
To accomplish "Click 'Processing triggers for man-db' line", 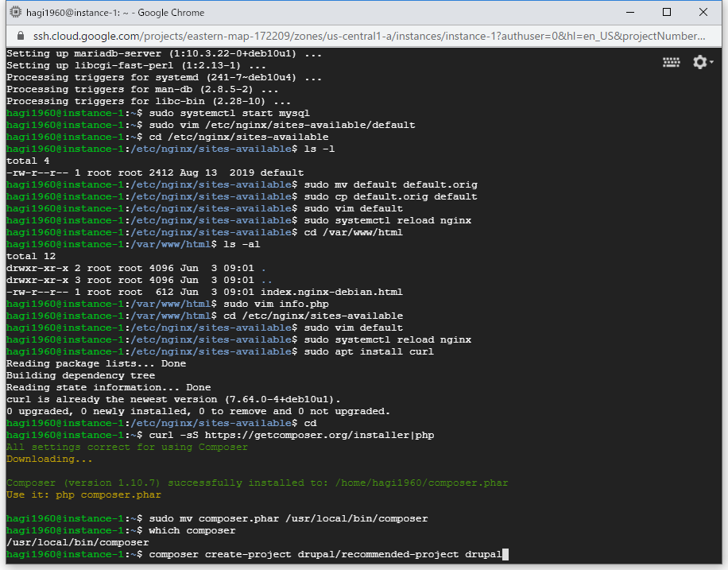I will tap(142, 89).
